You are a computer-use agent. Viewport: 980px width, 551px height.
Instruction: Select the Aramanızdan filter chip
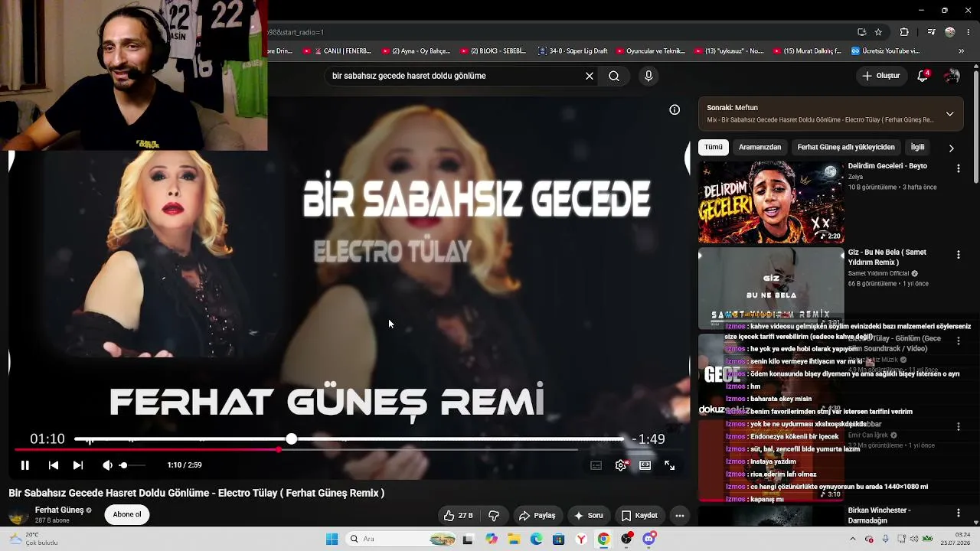(x=759, y=147)
